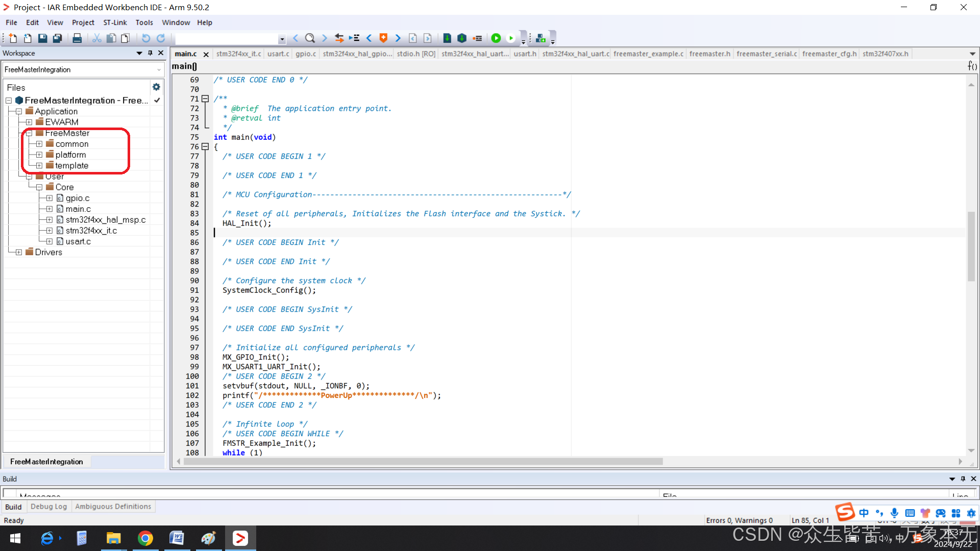Collapse the Core folder in the workspace tree
Viewport: 980px width, 551px height.
tap(39, 187)
